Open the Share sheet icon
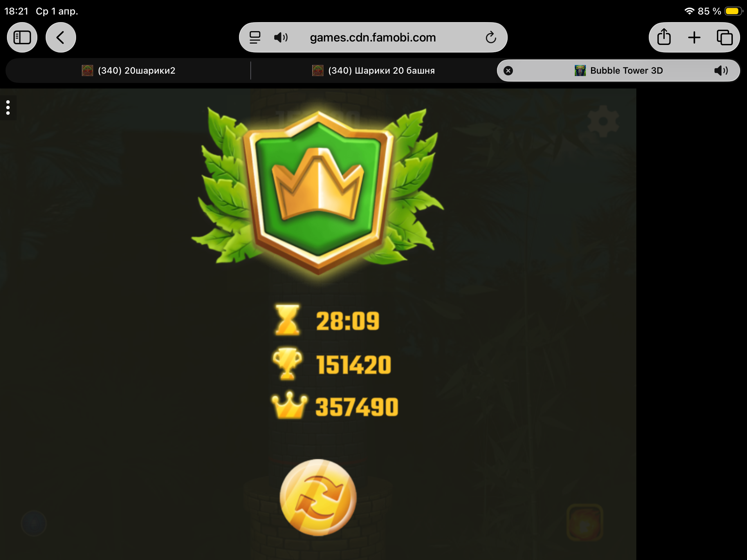 click(x=664, y=37)
